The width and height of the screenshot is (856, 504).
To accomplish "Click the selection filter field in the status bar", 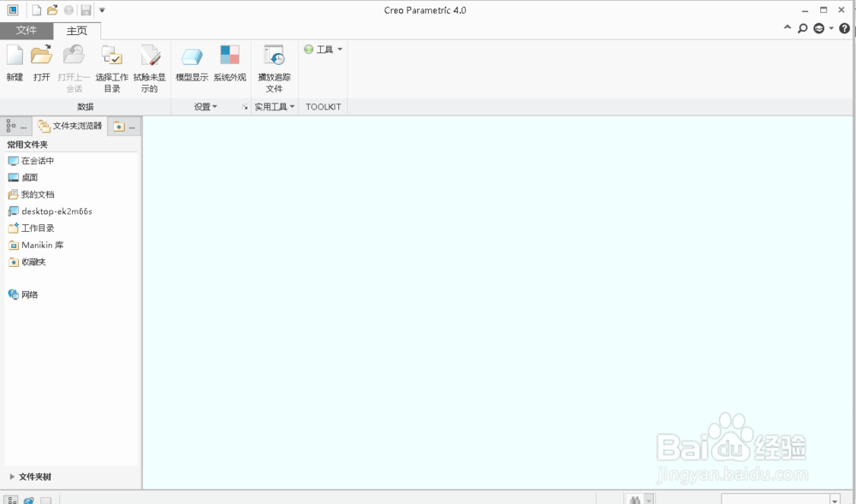I will 776,499.
